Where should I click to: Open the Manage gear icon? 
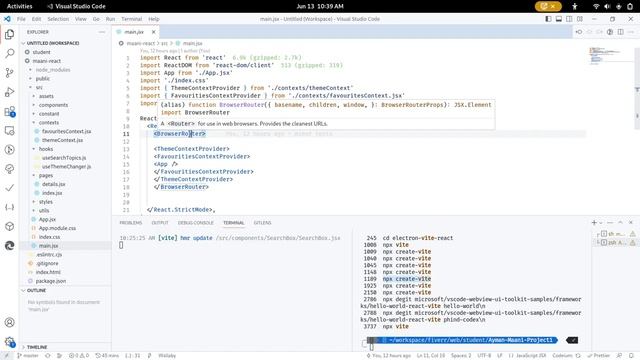tap(9, 342)
